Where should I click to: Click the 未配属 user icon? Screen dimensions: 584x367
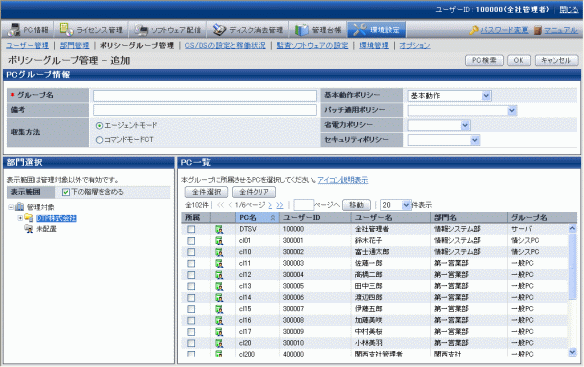pyautogui.click(x=29, y=229)
